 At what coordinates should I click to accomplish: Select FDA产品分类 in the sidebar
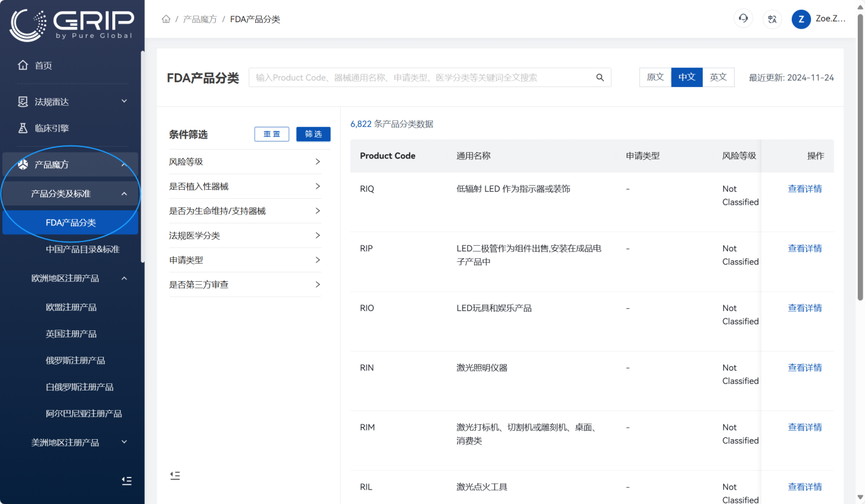click(x=70, y=222)
